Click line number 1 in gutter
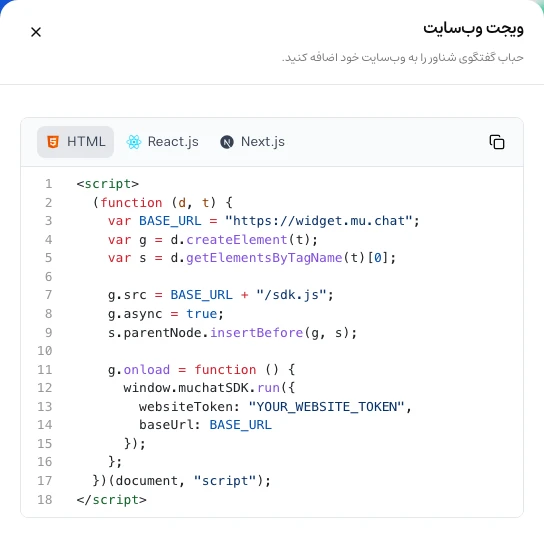This screenshot has height=550, width=544. 48,184
